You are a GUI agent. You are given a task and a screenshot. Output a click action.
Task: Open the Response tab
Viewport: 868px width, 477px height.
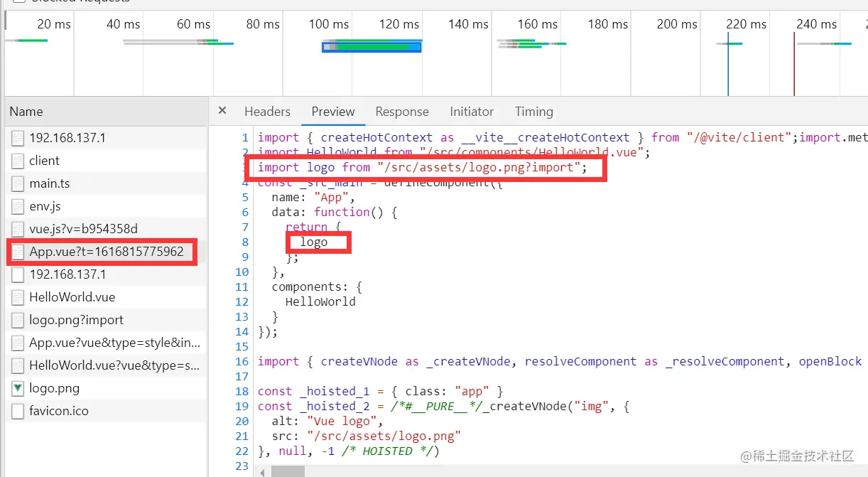[402, 112]
